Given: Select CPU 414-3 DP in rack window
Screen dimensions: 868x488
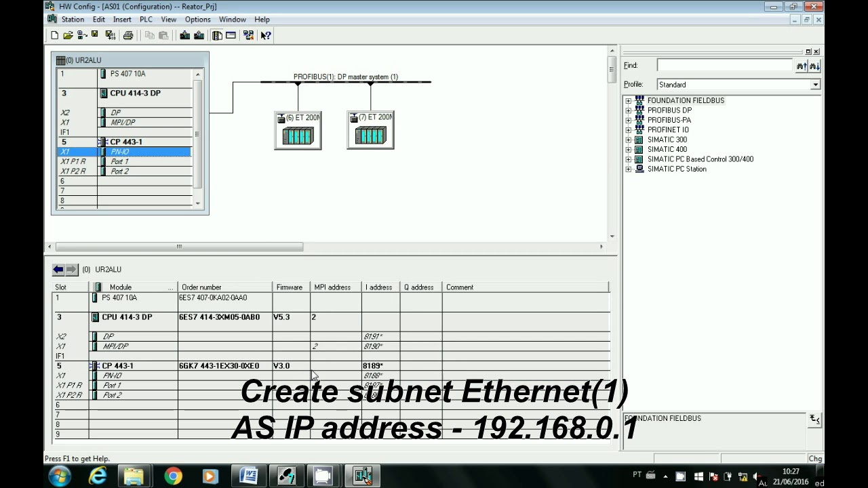Looking at the screenshot, I should pyautogui.click(x=135, y=93).
